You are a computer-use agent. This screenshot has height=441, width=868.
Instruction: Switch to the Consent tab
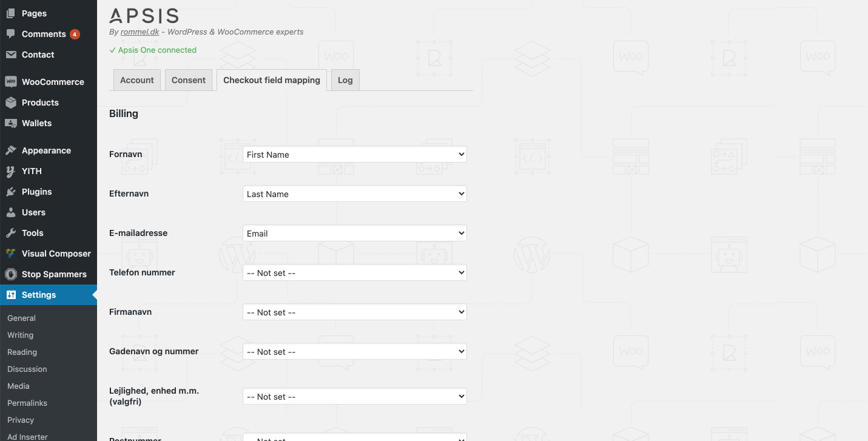click(189, 80)
